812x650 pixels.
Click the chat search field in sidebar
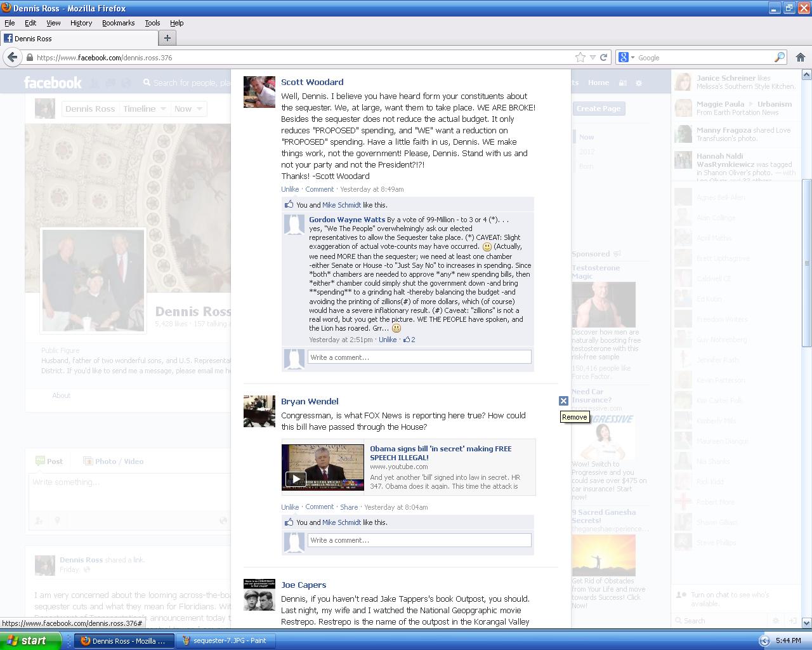(721, 621)
